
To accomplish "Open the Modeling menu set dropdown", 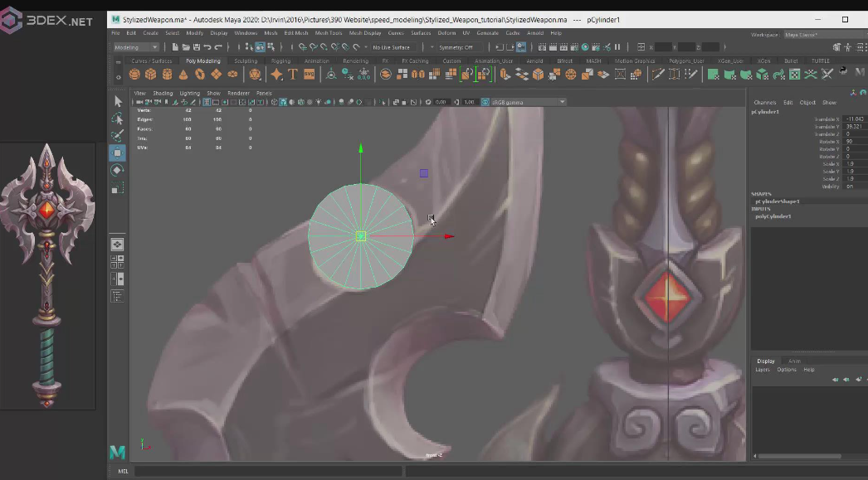I will click(x=135, y=47).
